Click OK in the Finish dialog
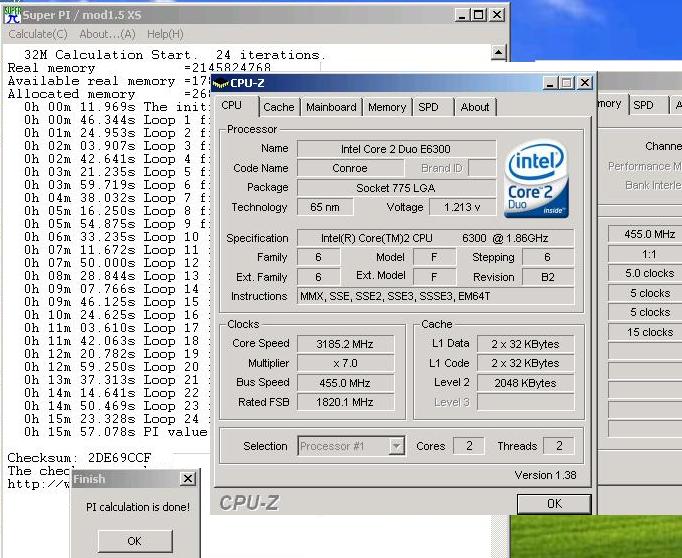This screenshot has height=558, width=682. point(134,541)
